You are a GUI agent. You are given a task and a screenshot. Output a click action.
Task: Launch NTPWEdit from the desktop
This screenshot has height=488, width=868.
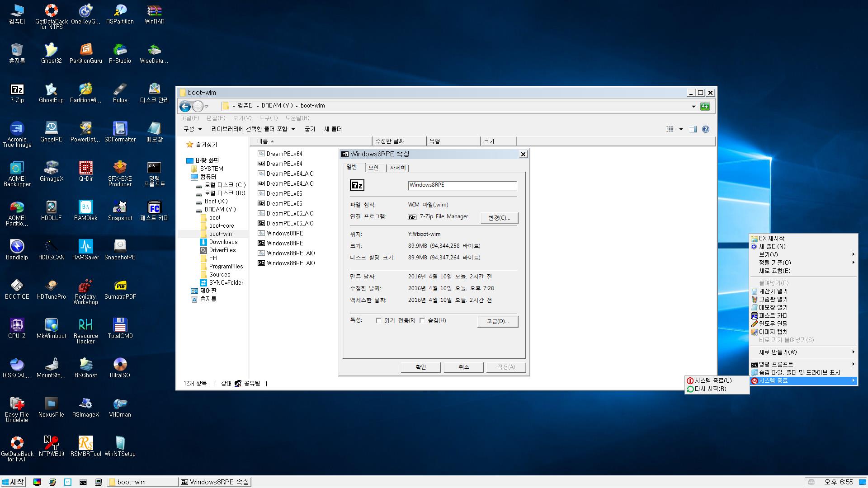(x=51, y=446)
